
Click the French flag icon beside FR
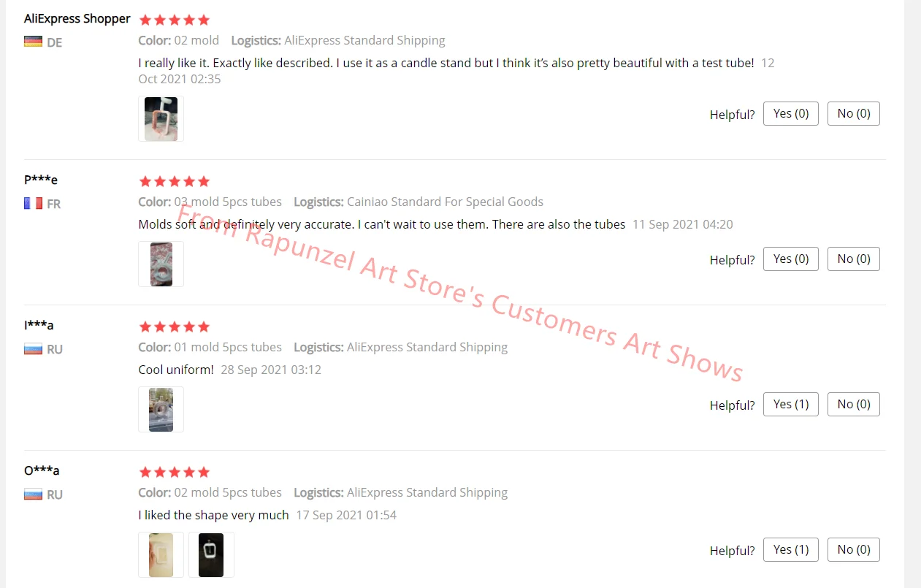coord(33,203)
